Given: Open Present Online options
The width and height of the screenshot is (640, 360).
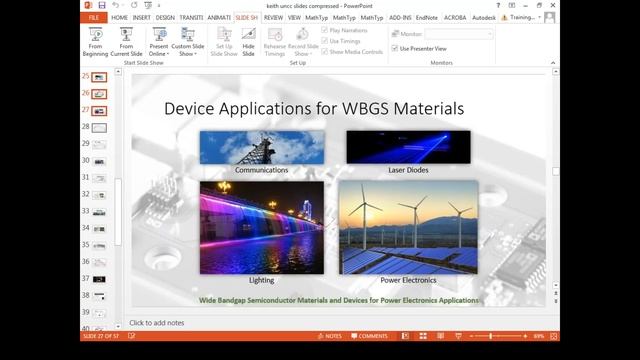Looking at the screenshot, I should point(159,42).
